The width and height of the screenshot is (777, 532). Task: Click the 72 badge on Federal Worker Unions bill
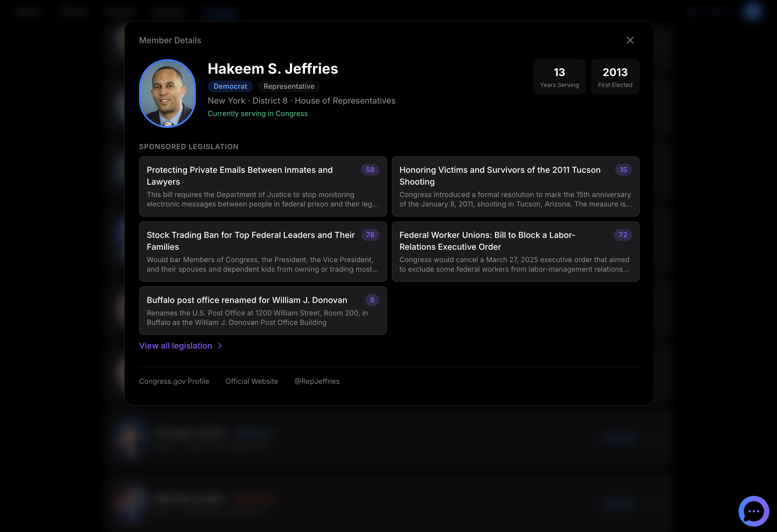tap(623, 235)
